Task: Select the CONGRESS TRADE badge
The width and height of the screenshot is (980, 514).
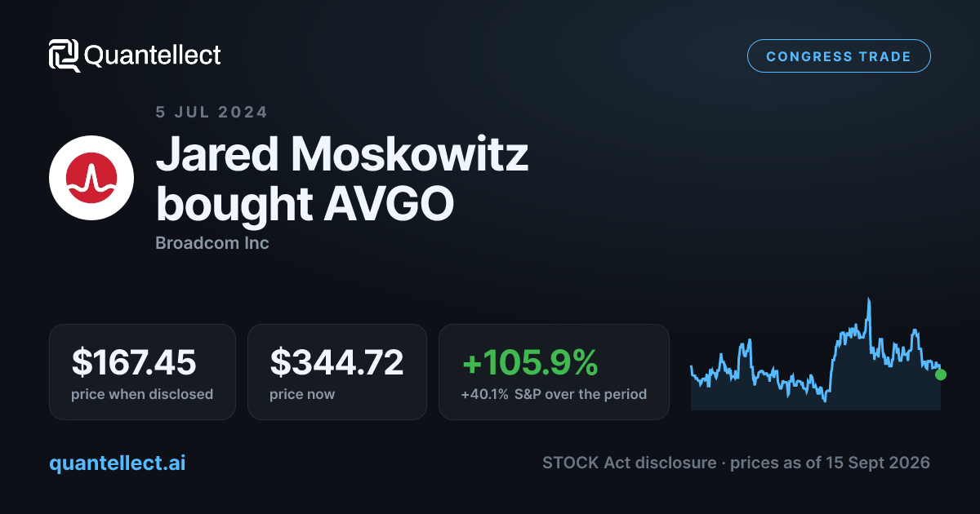Action: (839, 56)
